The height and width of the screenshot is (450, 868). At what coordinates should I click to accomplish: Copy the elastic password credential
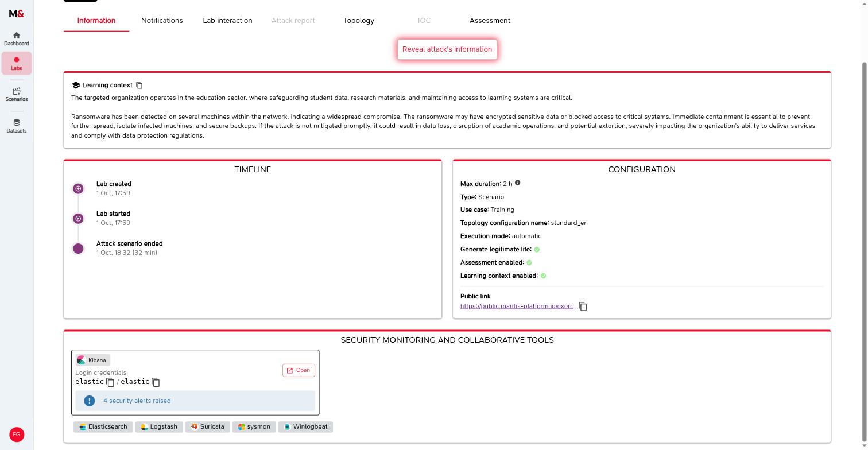(x=156, y=382)
